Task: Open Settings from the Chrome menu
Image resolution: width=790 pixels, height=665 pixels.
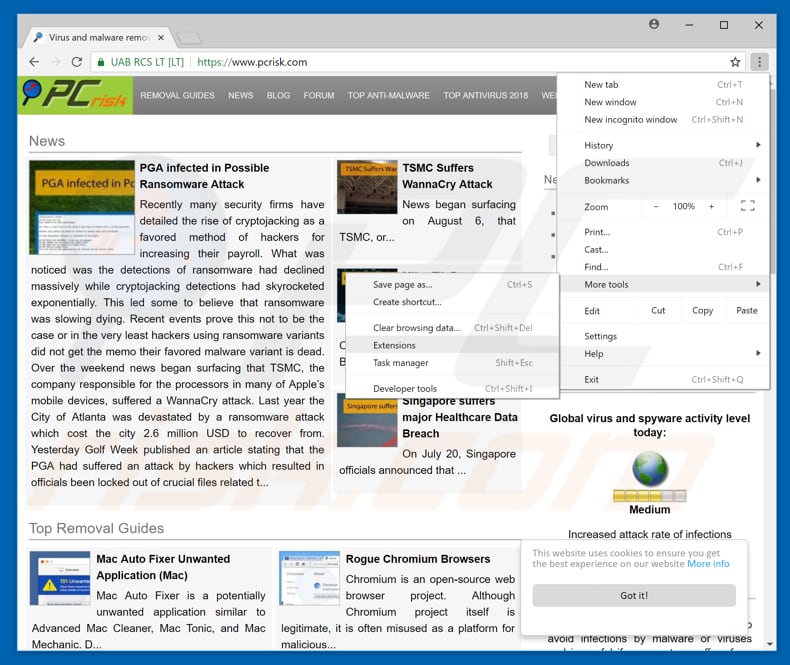Action: coord(601,336)
